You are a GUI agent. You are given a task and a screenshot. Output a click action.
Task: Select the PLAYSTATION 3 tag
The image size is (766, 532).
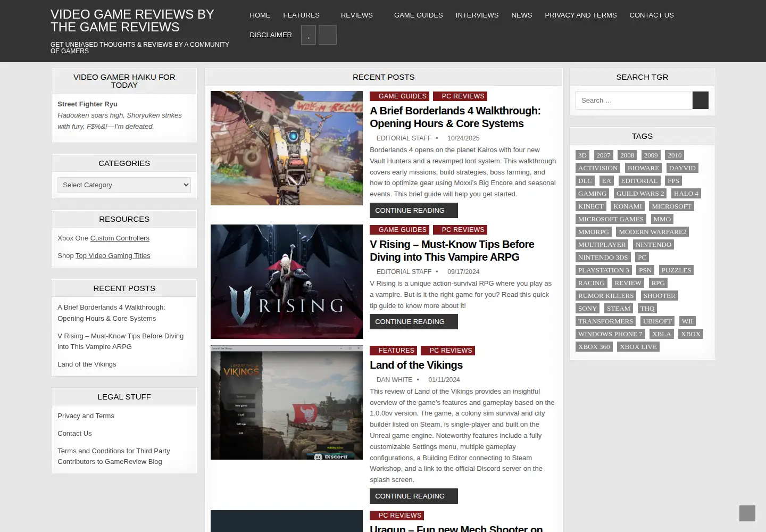click(x=604, y=270)
